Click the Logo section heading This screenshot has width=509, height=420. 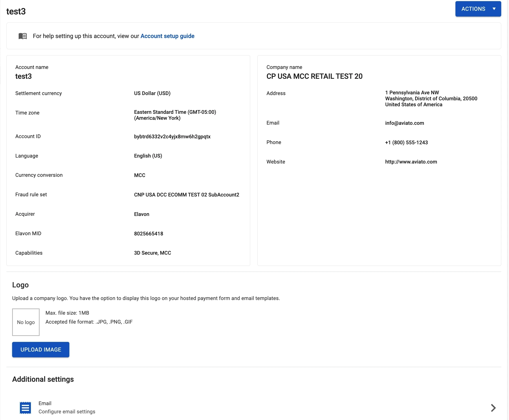tap(21, 285)
